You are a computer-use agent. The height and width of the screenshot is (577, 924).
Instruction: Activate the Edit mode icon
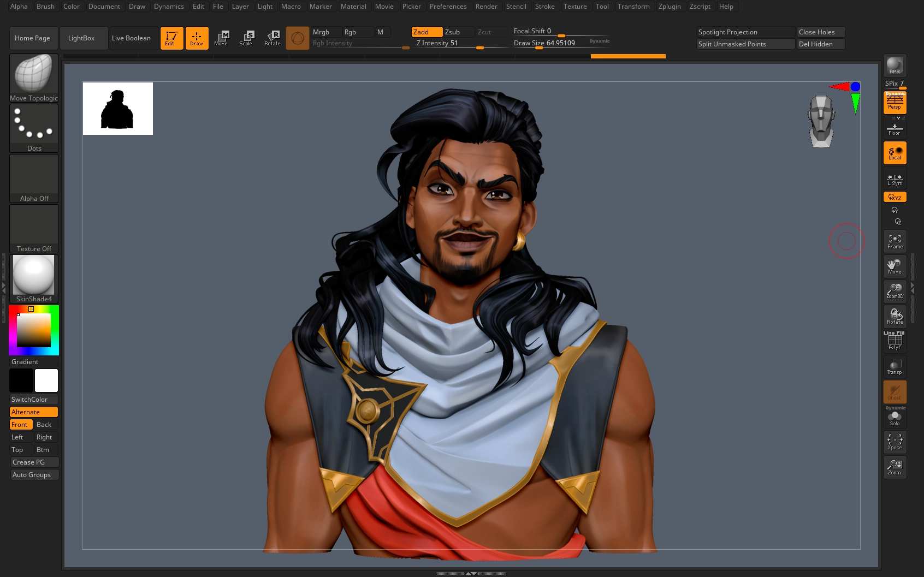click(x=171, y=38)
